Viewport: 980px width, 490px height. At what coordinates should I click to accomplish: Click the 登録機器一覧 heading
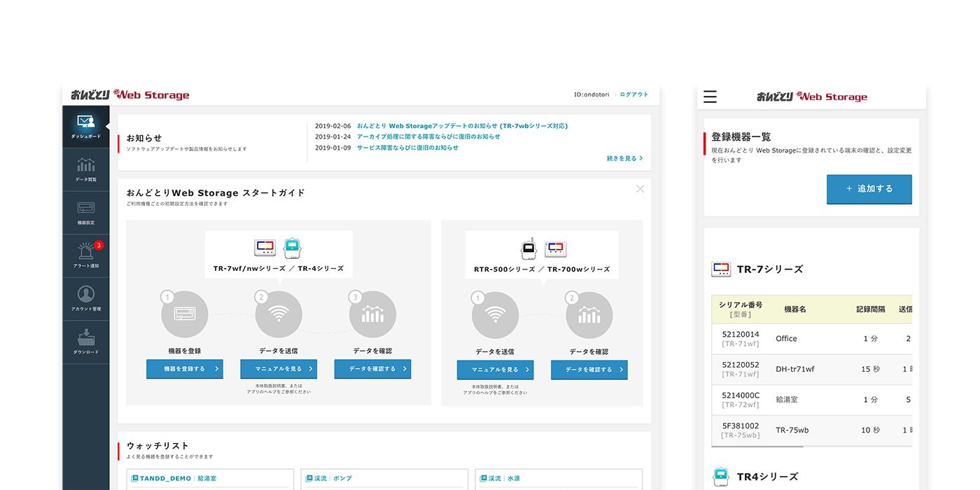pyautogui.click(x=741, y=137)
